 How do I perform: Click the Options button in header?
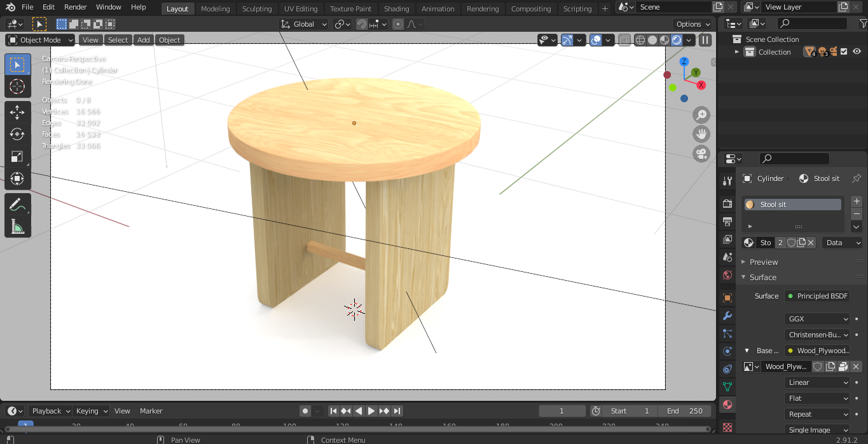(692, 24)
